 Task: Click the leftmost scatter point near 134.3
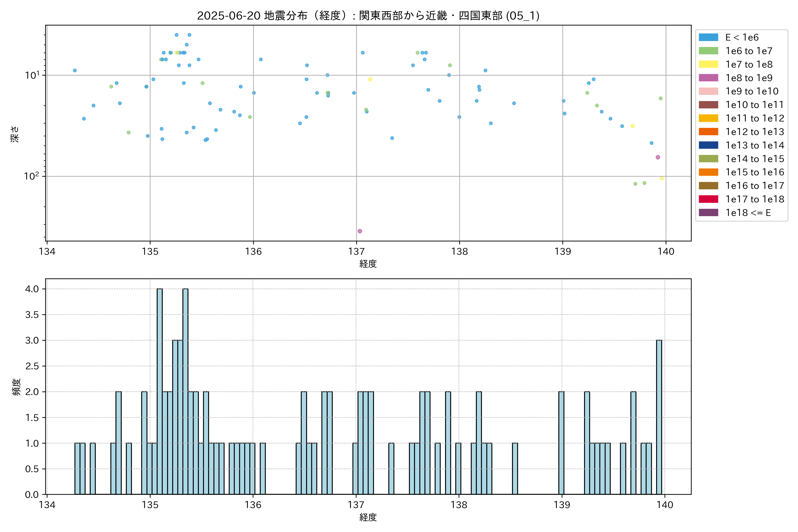(75, 70)
